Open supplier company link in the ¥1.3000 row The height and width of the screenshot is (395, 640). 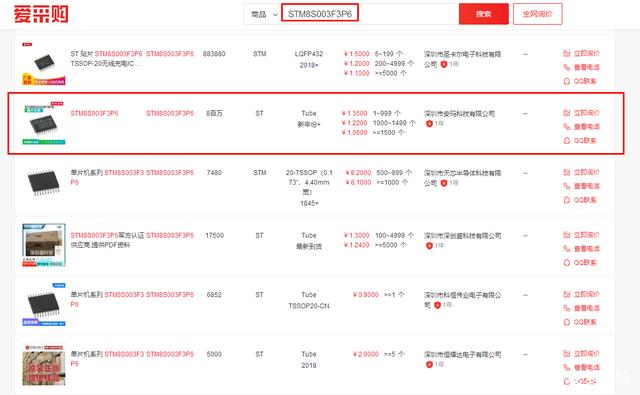point(462,235)
